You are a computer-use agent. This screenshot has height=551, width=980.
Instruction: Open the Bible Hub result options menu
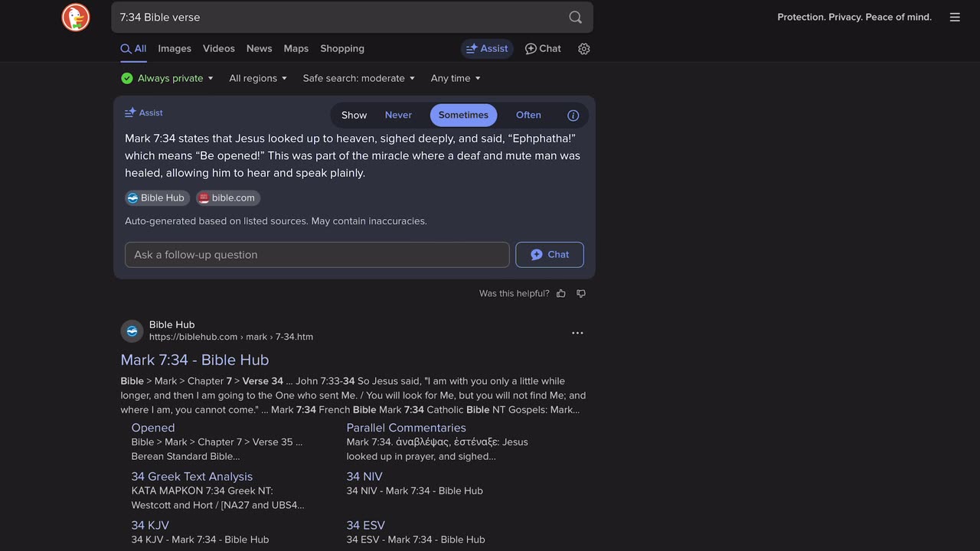tap(577, 333)
